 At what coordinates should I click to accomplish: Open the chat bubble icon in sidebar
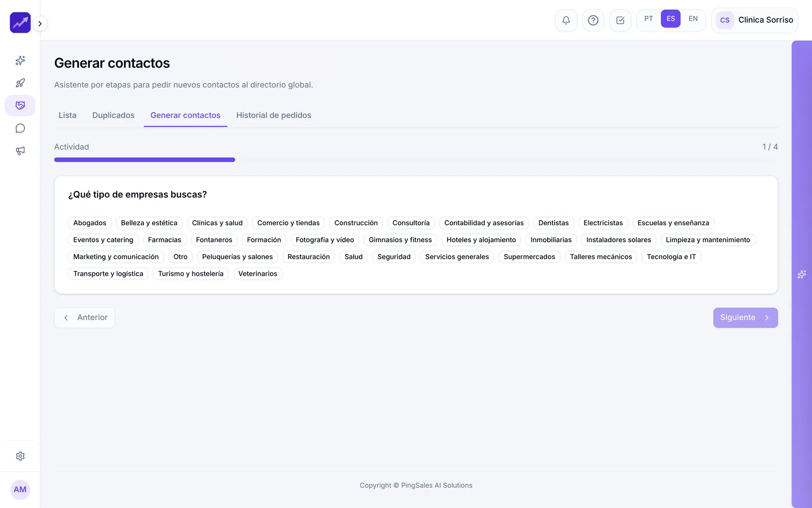tap(20, 128)
